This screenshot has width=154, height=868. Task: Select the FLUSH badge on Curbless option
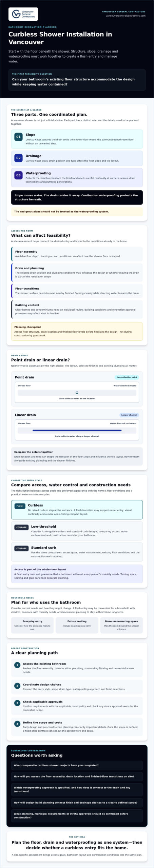pos(20,506)
